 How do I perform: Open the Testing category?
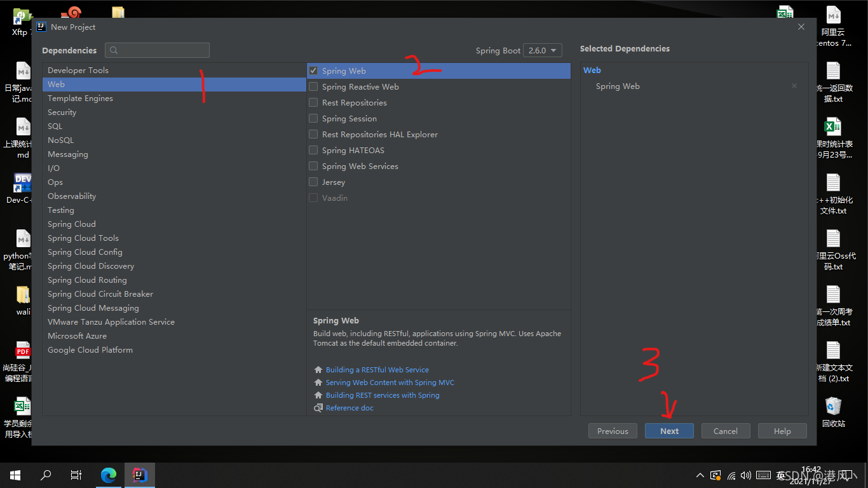(174, 210)
